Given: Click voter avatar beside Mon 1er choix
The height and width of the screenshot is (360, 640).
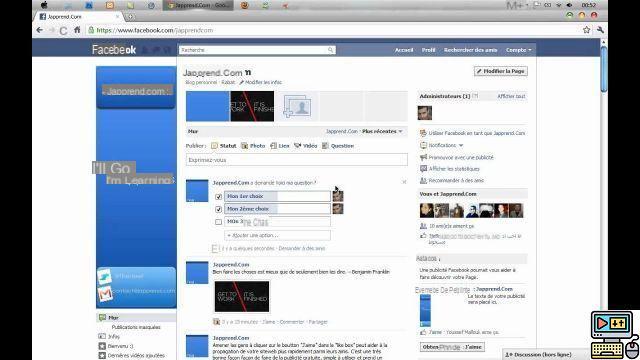Looking at the screenshot, I should (338, 196).
